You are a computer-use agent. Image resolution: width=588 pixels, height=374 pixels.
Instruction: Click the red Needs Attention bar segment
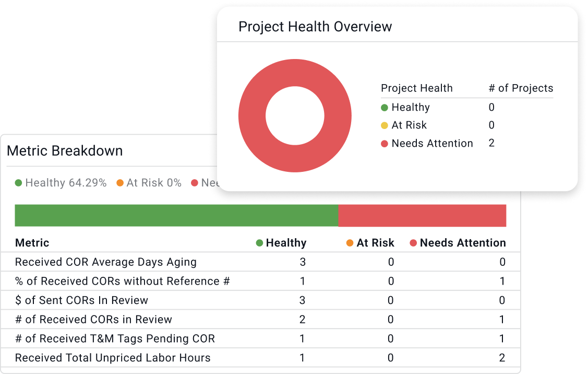tap(422, 216)
